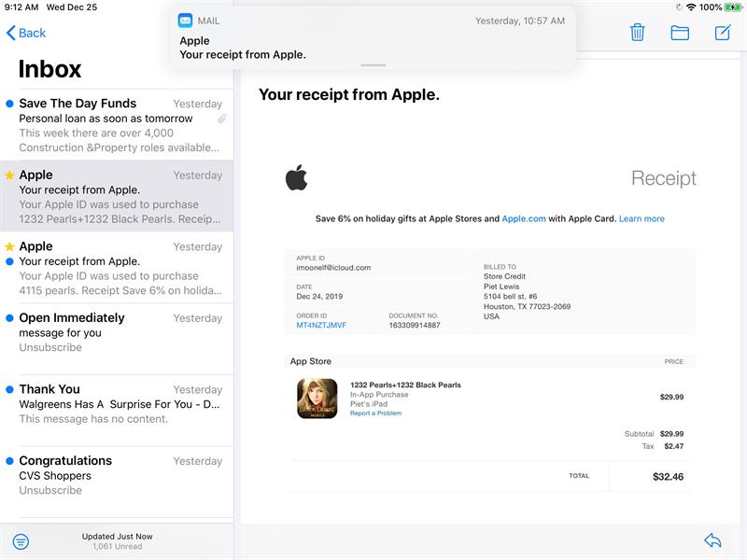Tap receipt date Dec 24, 2019
Image resolution: width=747 pixels, height=560 pixels.
(319, 296)
